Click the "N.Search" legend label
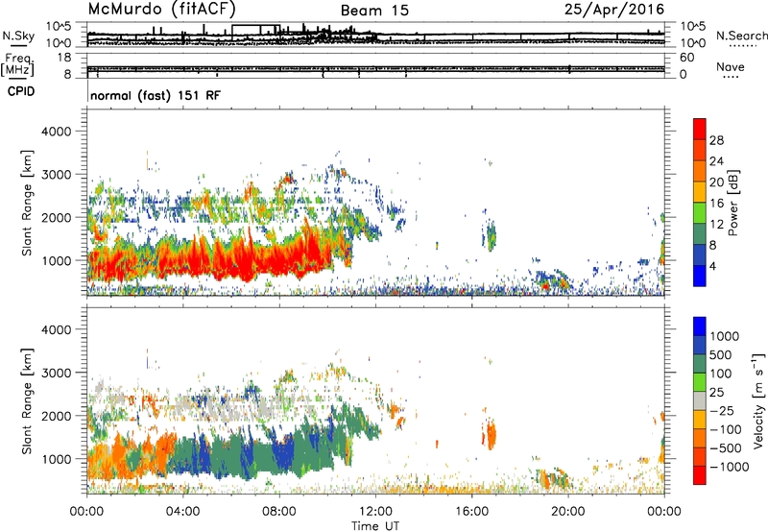The height and width of the screenshot is (532, 768). [x=741, y=36]
